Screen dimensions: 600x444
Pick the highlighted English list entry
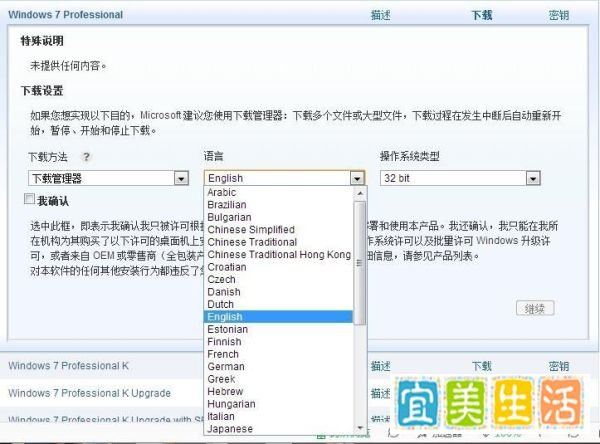pos(278,317)
